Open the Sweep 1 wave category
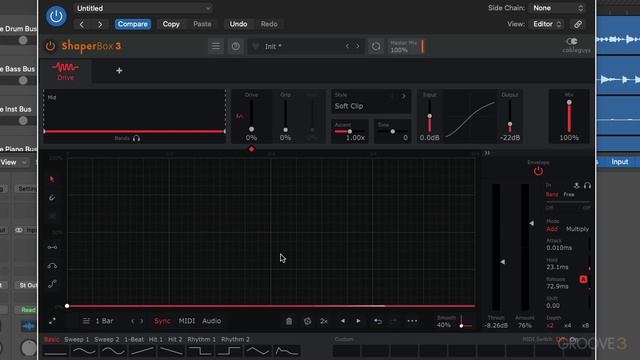The width and height of the screenshot is (640, 360). 76,340
